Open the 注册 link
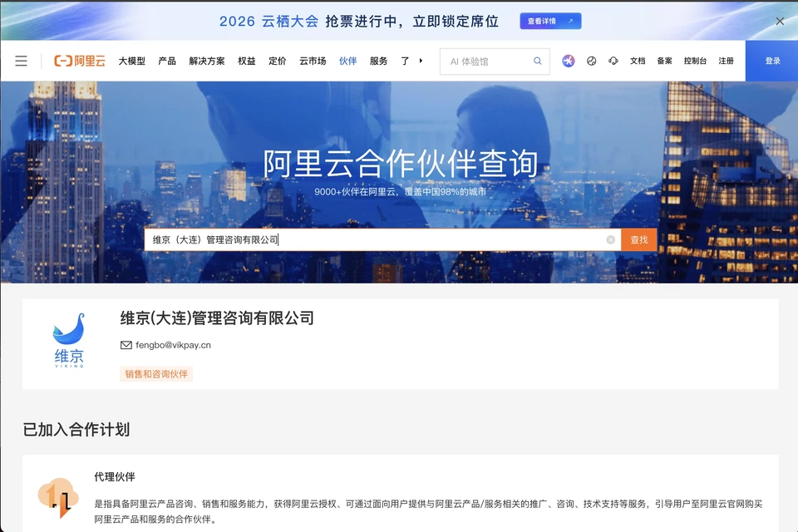This screenshot has height=532, width=798. pyautogui.click(x=726, y=61)
